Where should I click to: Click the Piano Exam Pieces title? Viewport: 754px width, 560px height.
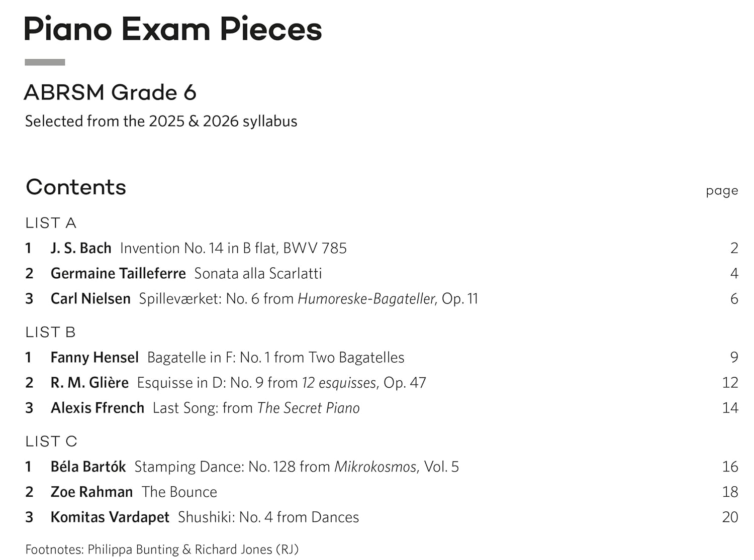172,29
